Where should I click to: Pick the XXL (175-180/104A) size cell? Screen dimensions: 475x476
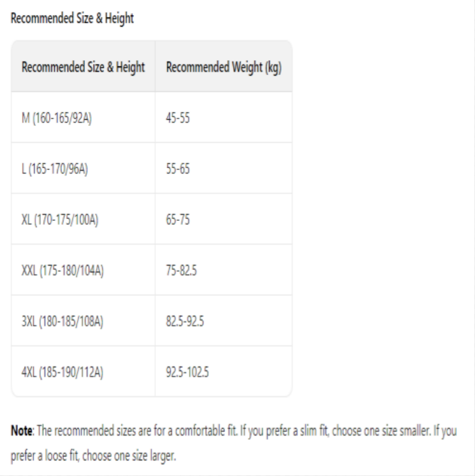62,270
